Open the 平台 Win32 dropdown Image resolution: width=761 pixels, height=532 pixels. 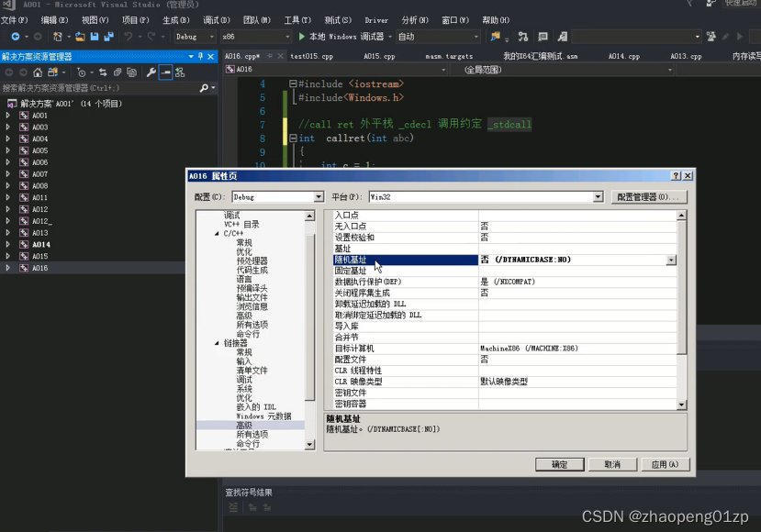pyautogui.click(x=598, y=195)
